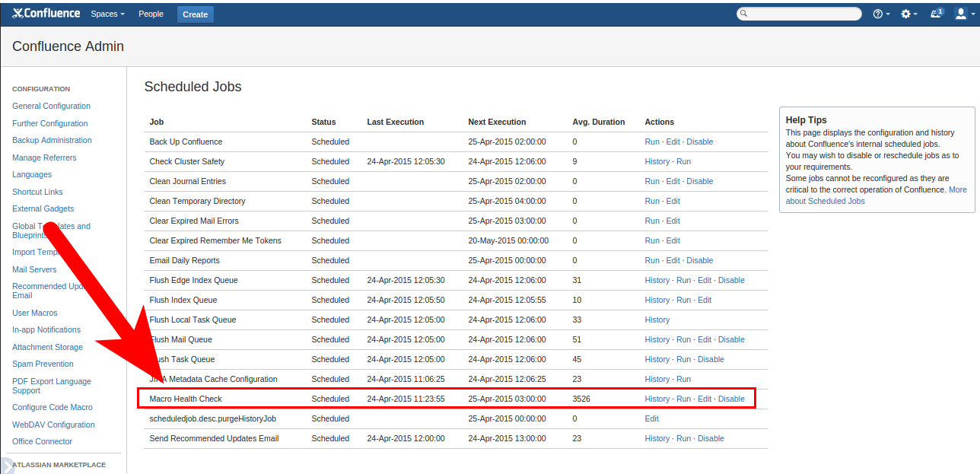Open Configure Code Macro page
The width and height of the screenshot is (980, 474).
coord(52,408)
